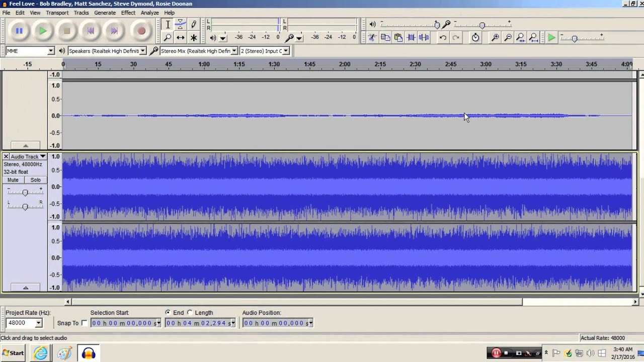This screenshot has width=644, height=362.
Task: Select the Multi-Tool asterisk icon
Action: pyautogui.click(x=193, y=37)
